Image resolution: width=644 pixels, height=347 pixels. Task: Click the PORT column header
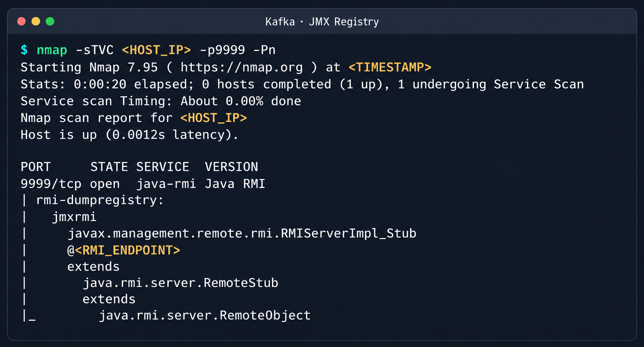(35, 167)
